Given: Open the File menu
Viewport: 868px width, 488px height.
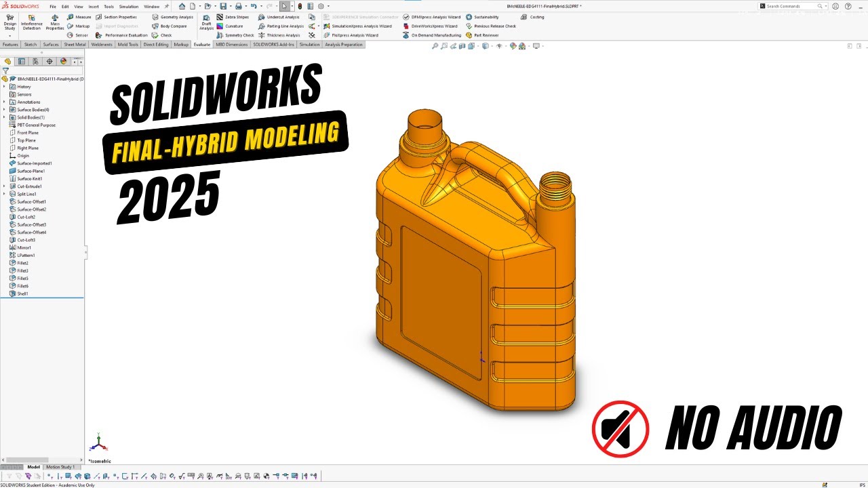Looking at the screenshot, I should click(53, 6).
